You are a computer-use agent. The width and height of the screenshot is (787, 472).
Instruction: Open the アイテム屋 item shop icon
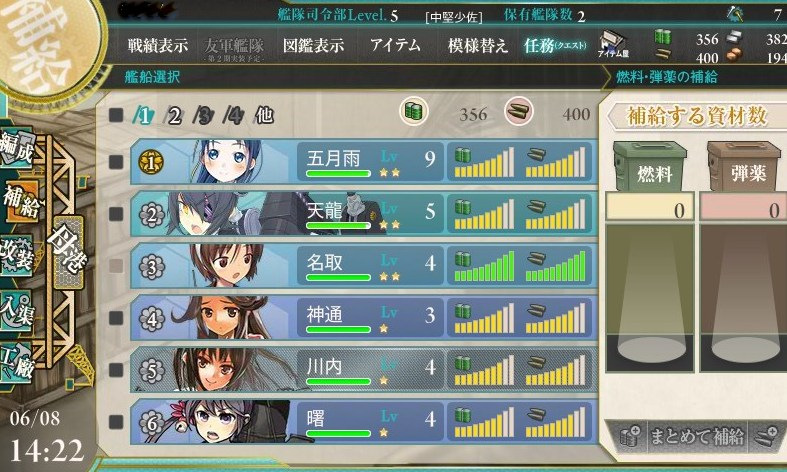pyautogui.click(x=613, y=44)
